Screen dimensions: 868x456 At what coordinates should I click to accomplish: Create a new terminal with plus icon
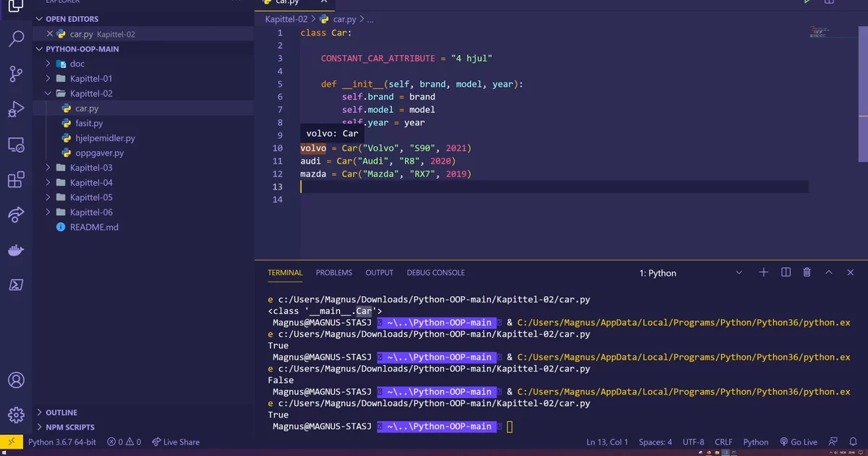[764, 272]
